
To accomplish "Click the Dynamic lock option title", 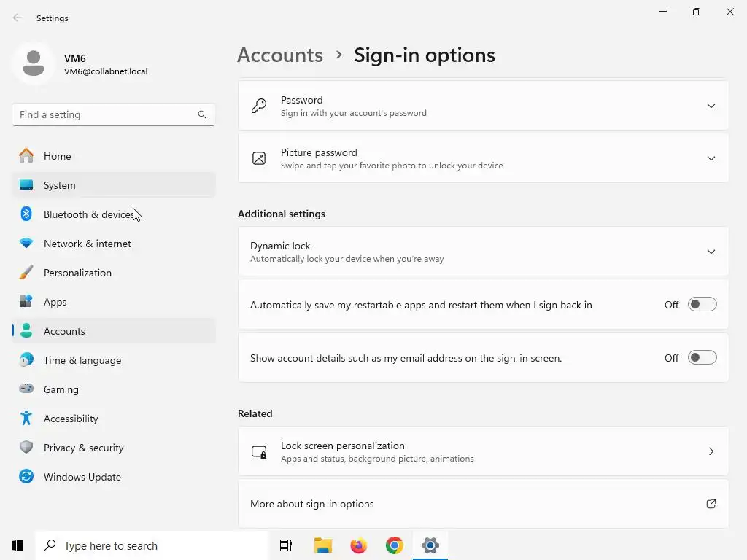I will coord(280,246).
